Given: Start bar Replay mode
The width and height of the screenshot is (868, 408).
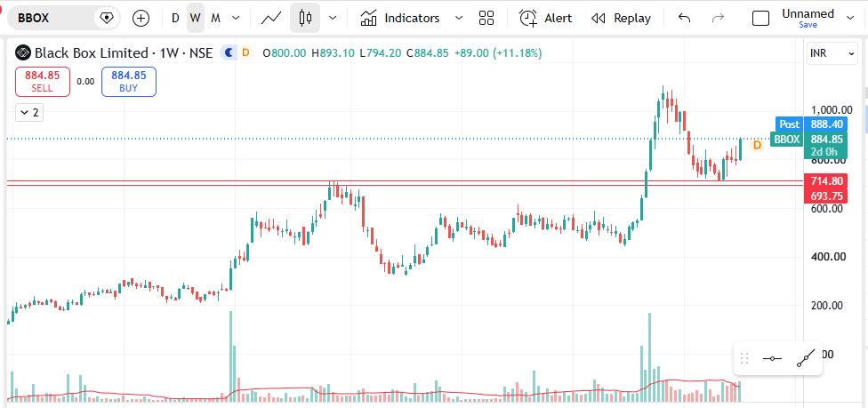Looking at the screenshot, I should (621, 19).
